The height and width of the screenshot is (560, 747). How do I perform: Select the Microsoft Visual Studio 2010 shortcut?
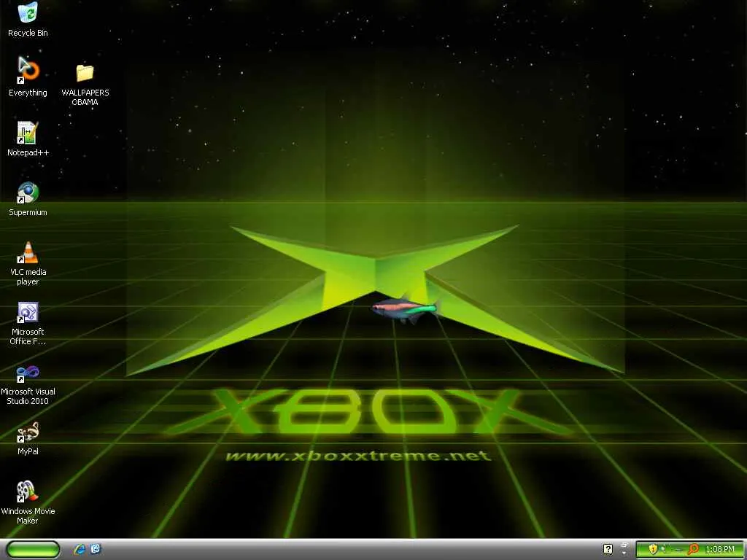[x=28, y=384]
